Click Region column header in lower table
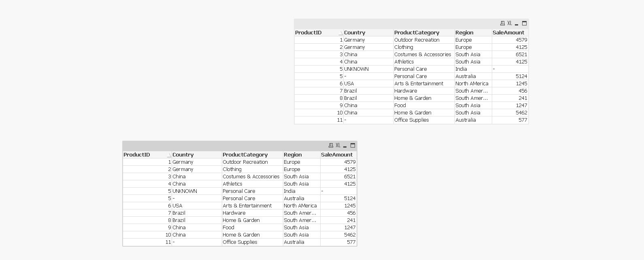 [x=293, y=155]
